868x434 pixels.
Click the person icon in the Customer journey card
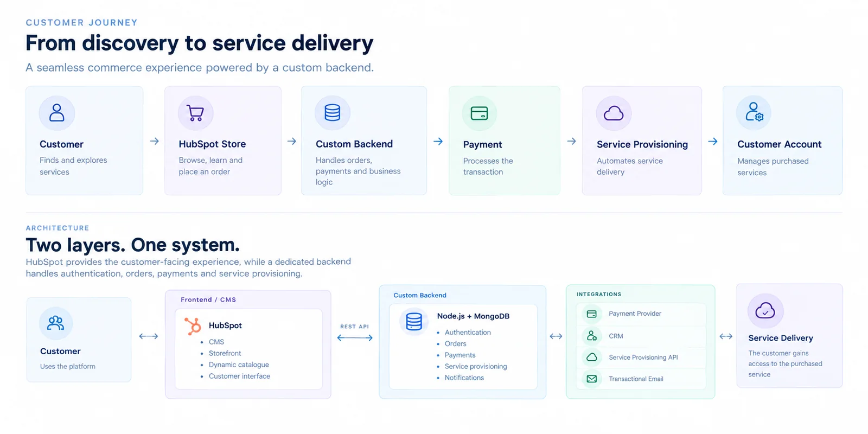click(57, 113)
